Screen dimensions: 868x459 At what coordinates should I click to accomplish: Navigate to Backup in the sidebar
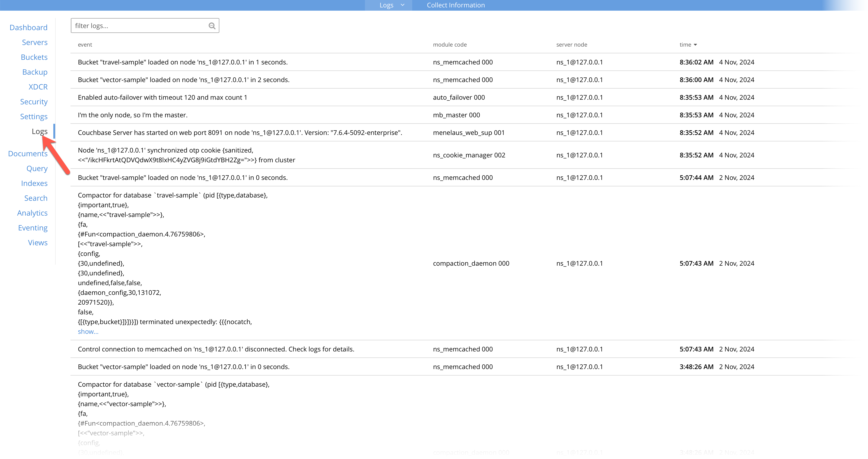click(x=35, y=72)
